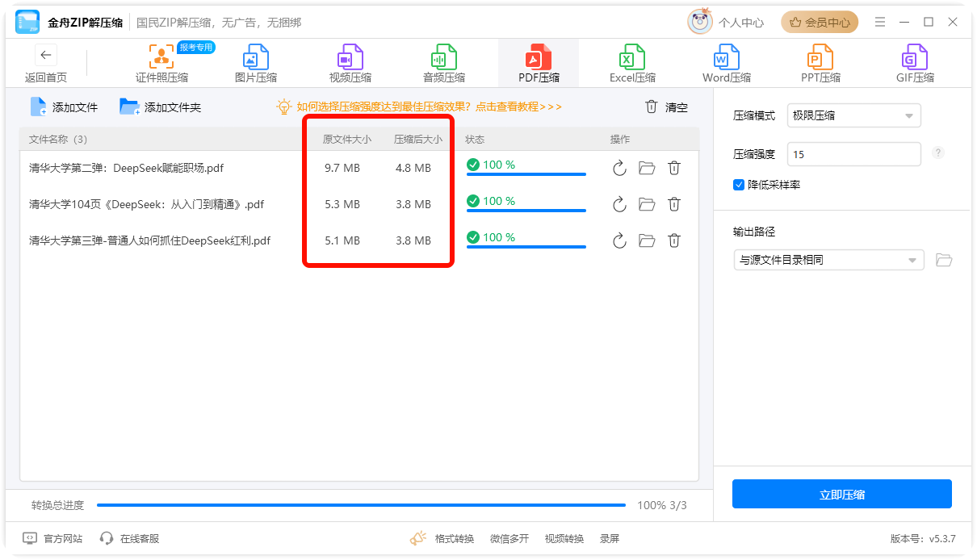This screenshot has height=560, width=977.
Task: Delete 从入门到精通.pdf from the list
Action: coord(674,204)
